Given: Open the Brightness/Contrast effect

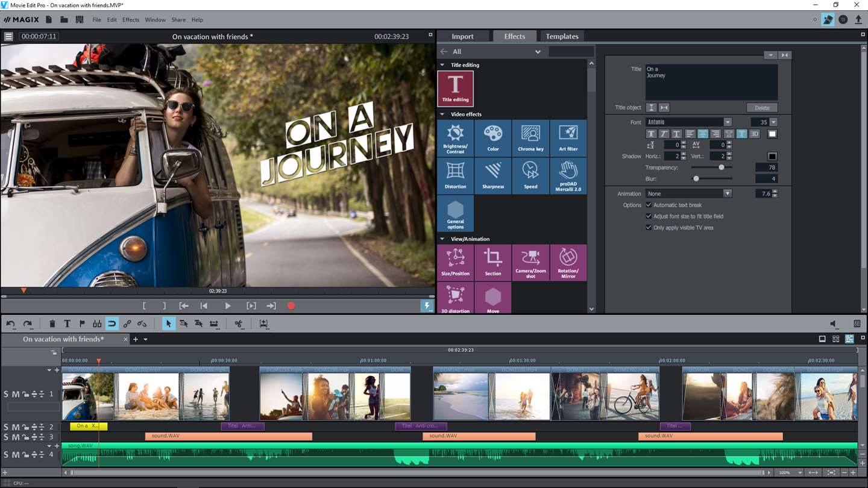Looking at the screenshot, I should 456,139.
